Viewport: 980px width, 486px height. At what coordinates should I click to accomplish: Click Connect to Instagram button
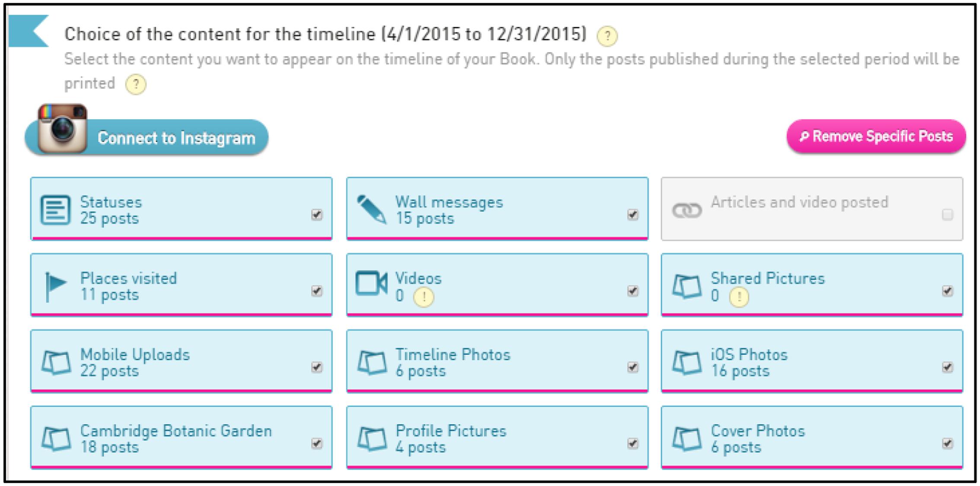[x=147, y=137]
